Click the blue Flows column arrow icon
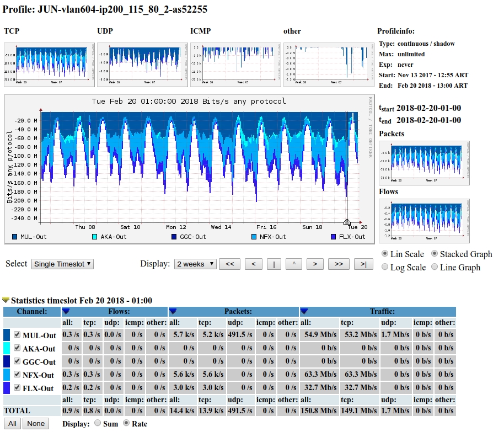 (66, 312)
